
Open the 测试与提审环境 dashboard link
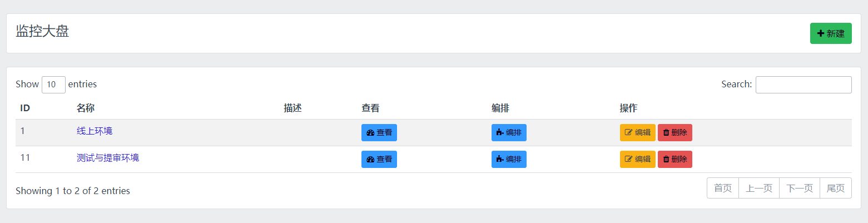(108, 158)
